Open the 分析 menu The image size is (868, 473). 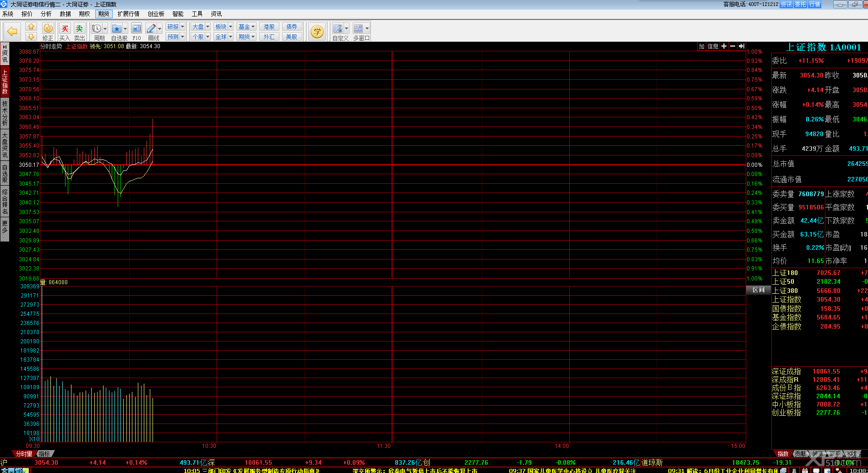pos(46,14)
